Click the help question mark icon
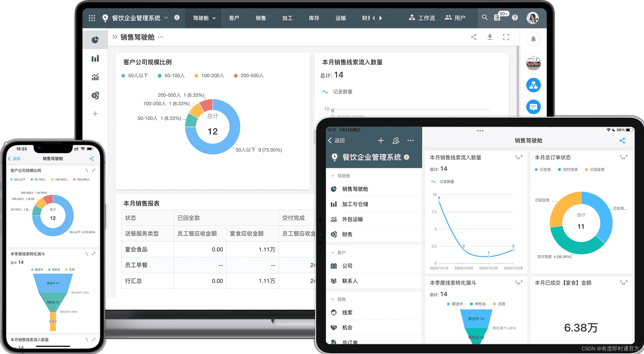Screen dimensions: 644x354 point(515,18)
